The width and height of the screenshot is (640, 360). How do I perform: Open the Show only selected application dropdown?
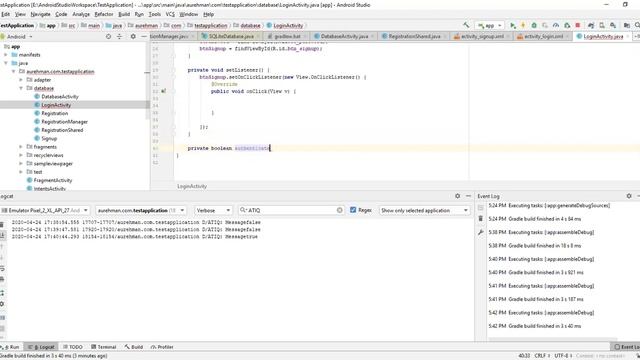tap(424, 210)
